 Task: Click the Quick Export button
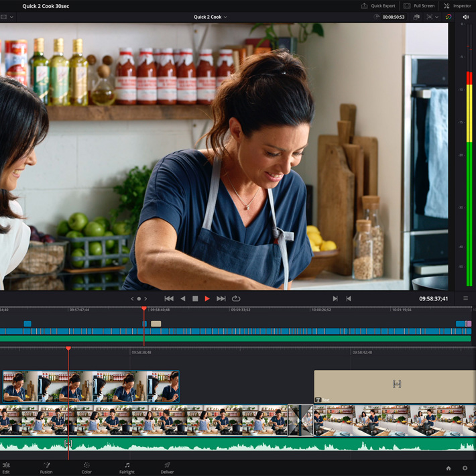(378, 6)
